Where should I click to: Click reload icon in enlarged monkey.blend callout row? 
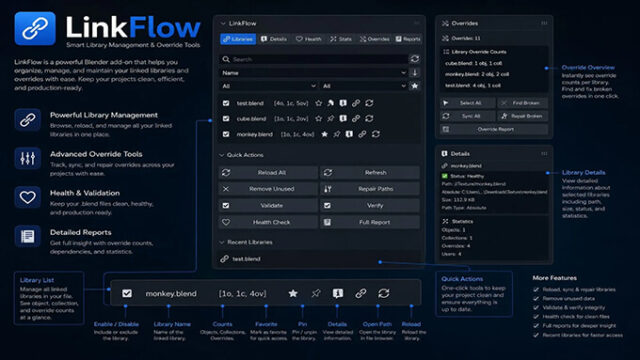tap(383, 293)
